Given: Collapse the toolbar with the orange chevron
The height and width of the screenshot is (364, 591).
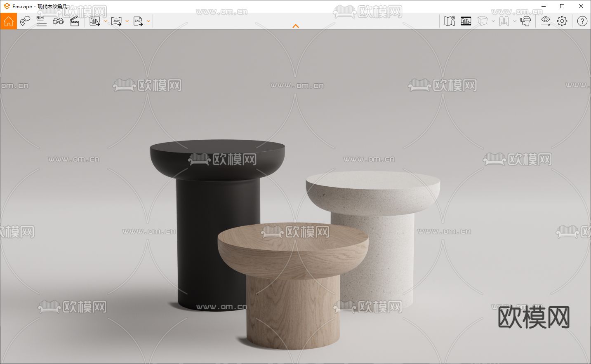Looking at the screenshot, I should click(x=295, y=26).
